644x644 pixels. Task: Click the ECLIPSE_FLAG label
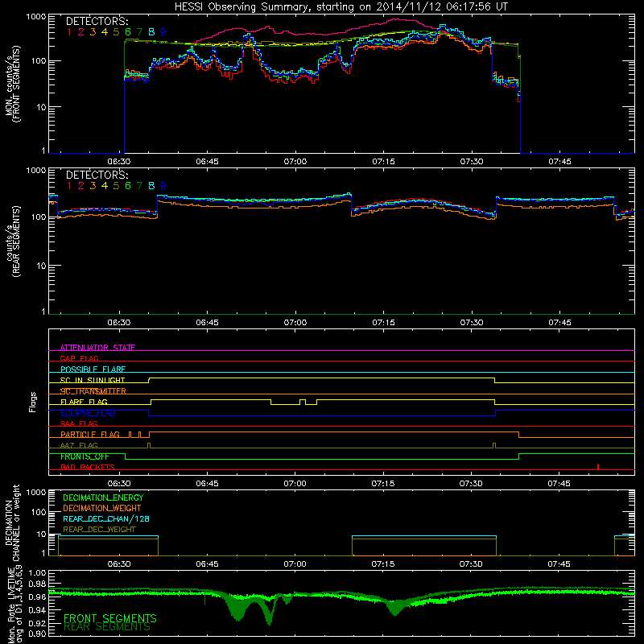click(x=88, y=413)
